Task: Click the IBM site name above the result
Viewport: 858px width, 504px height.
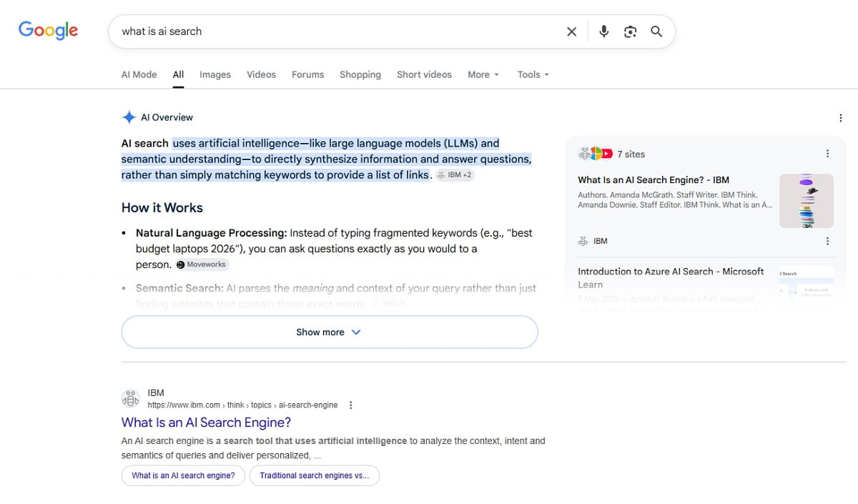Action: 156,393
